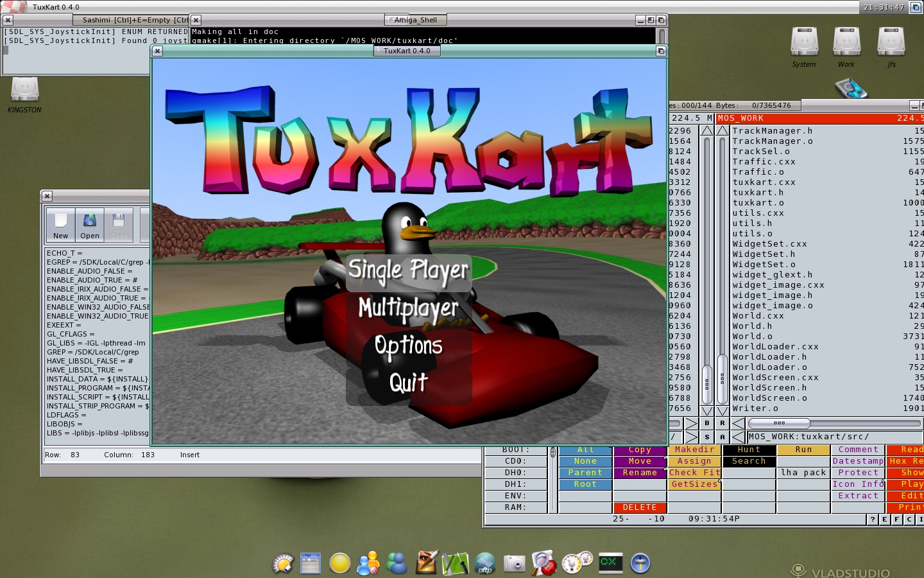Click the blue Parent button
The height and width of the screenshot is (578, 924).
[585, 473]
